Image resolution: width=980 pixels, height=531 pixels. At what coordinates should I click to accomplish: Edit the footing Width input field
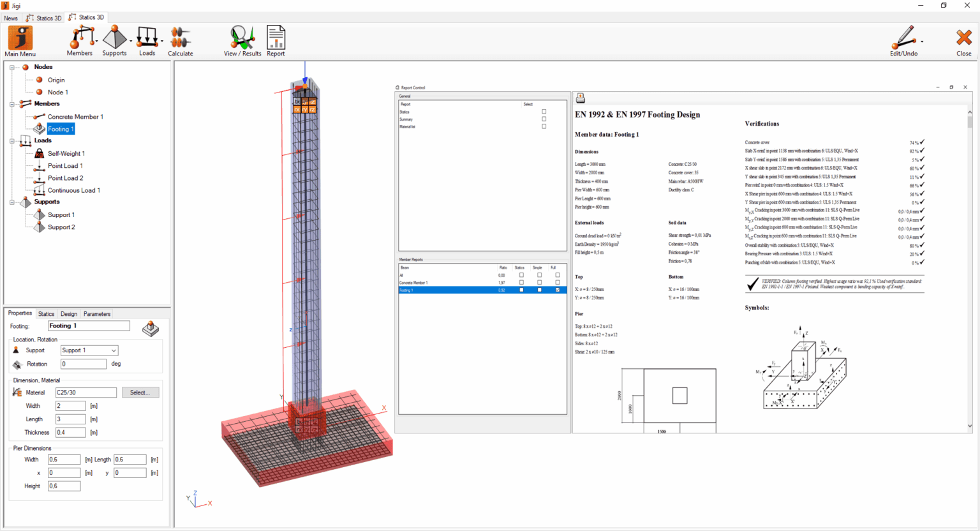tap(70, 405)
